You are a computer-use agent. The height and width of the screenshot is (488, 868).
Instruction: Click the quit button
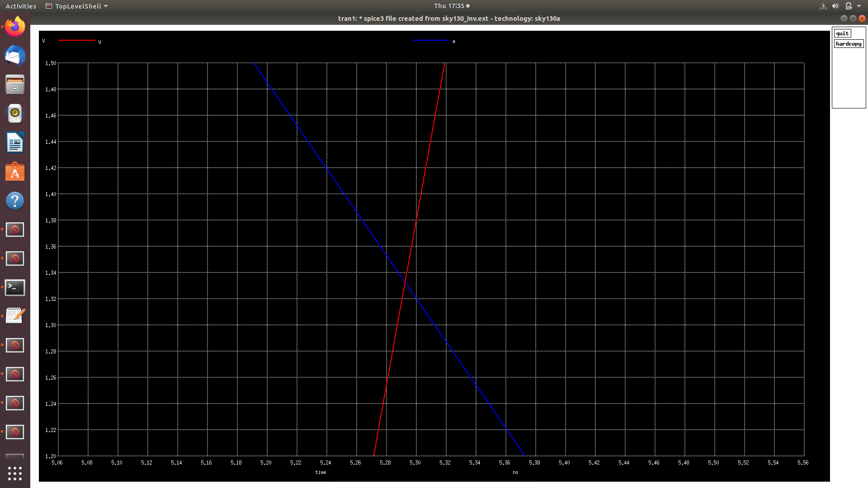pyautogui.click(x=842, y=33)
